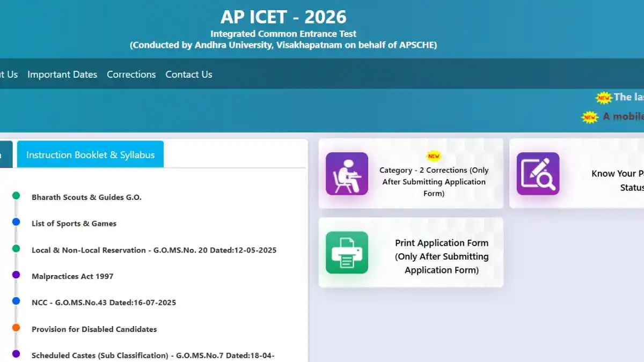The height and width of the screenshot is (362, 644).
Task: Click the Integrated Common Entrance Test subtitle
Action: 283,34
